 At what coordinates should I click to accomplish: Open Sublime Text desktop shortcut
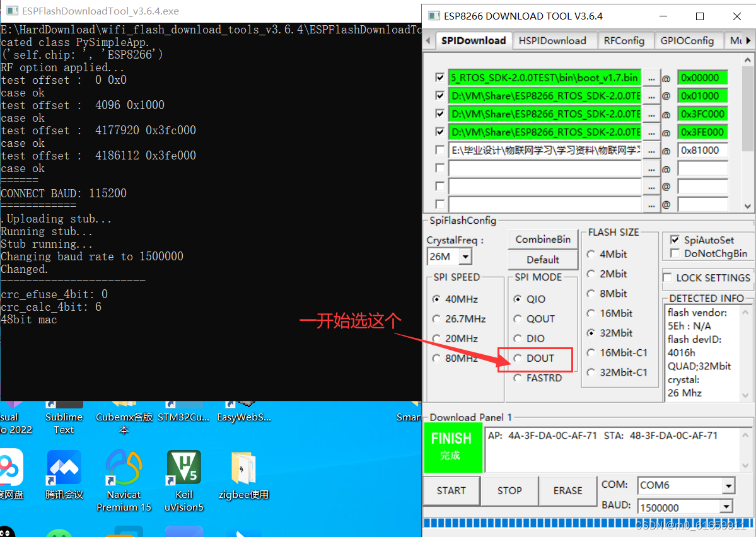click(64, 417)
